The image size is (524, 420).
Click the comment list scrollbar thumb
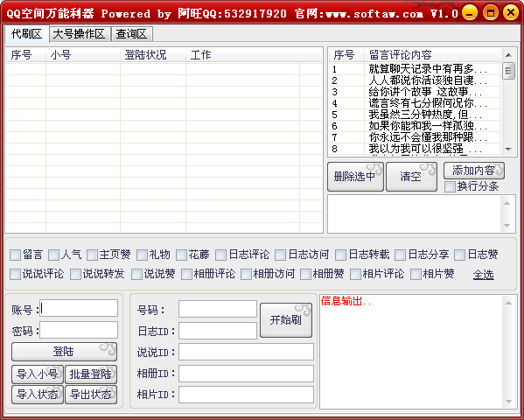[508, 71]
